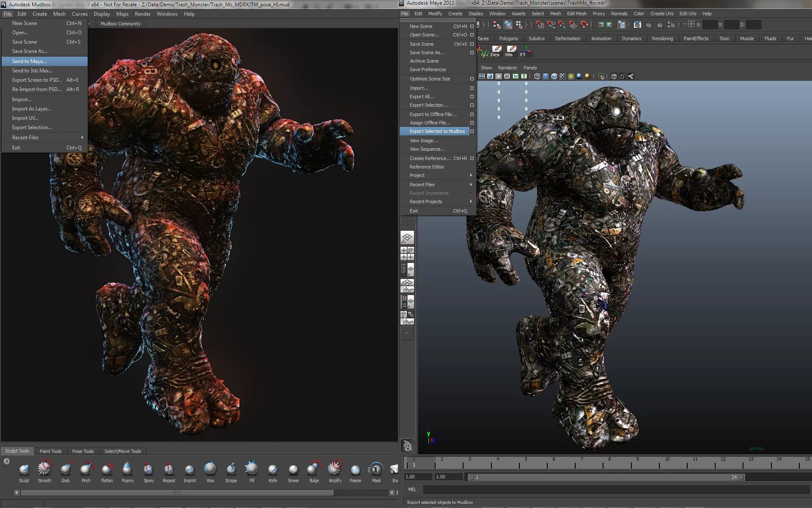
Task: Switch to the Paint Tools tab
Action: coord(50,451)
